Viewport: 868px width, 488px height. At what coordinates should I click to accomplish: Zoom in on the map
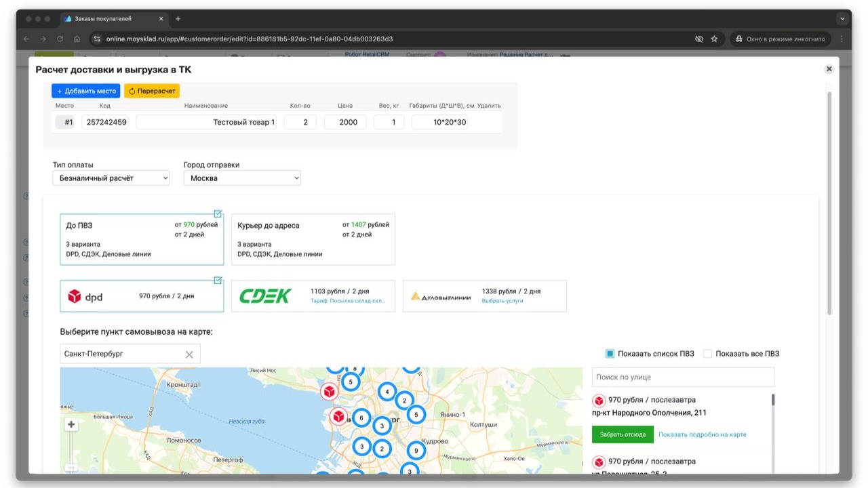71,425
